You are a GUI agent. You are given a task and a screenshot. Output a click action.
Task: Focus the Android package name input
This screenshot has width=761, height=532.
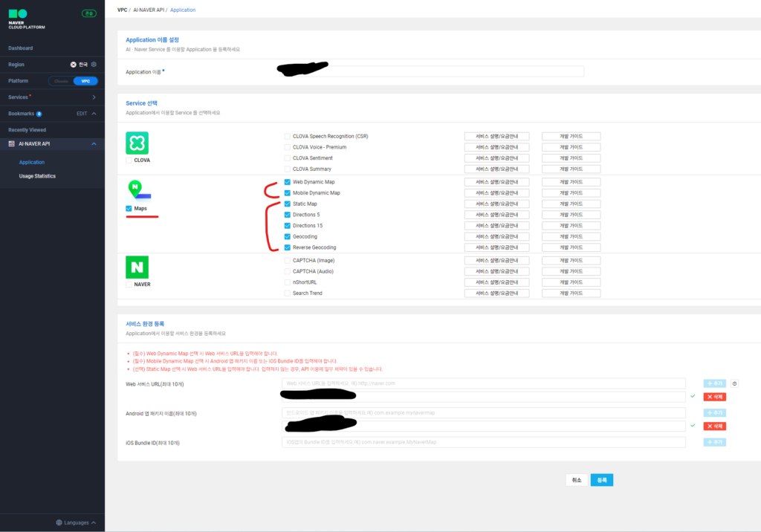tap(483, 412)
